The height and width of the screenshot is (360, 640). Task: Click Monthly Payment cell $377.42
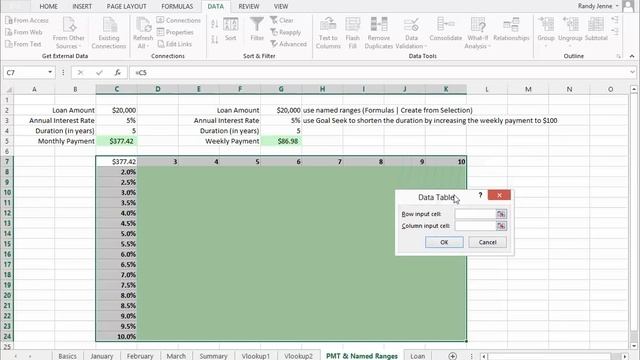click(x=116, y=141)
